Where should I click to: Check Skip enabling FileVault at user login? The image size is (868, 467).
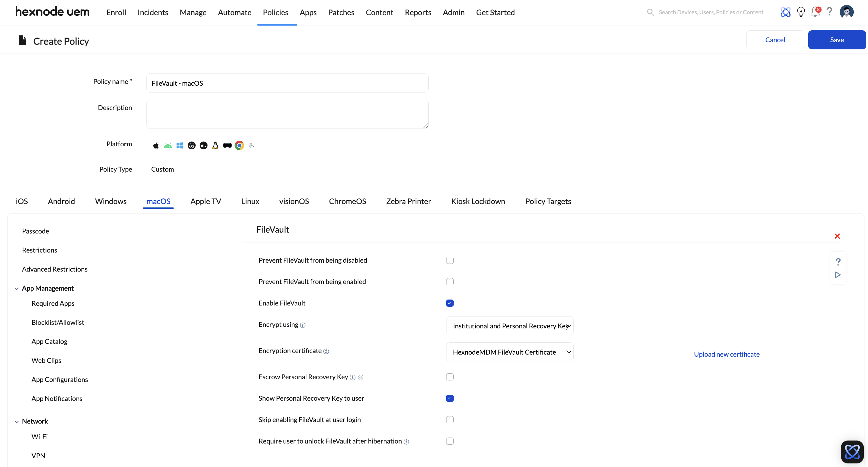(450, 420)
